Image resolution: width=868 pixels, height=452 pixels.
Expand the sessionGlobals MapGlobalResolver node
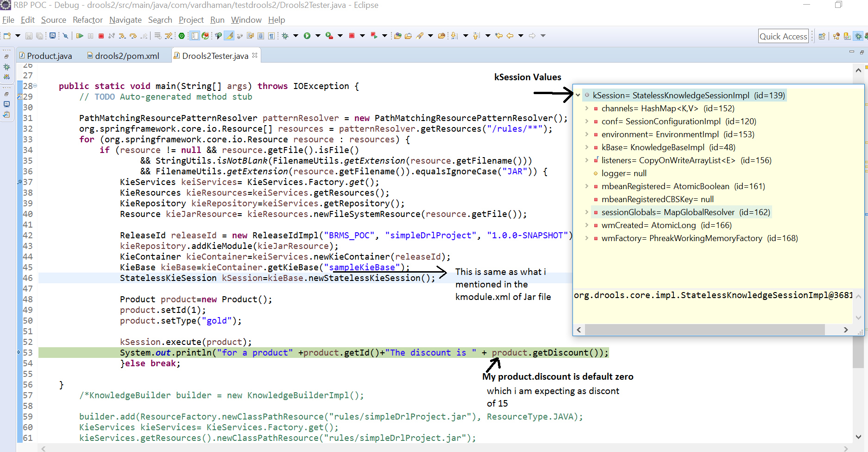click(x=587, y=212)
